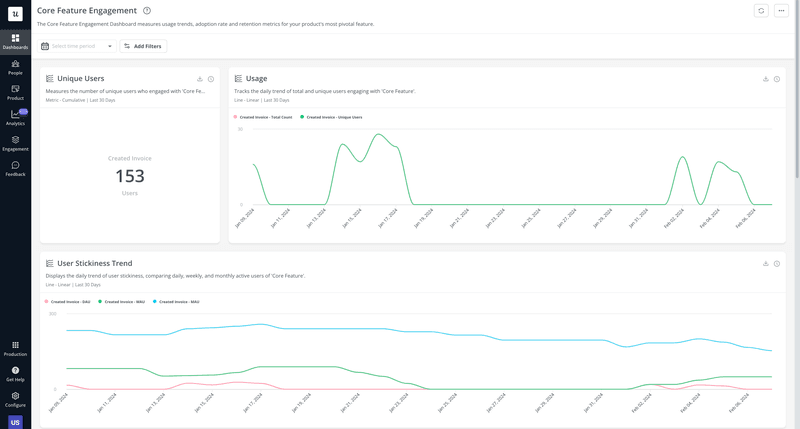800x429 pixels.
Task: Refresh the dashboard with reload icon
Action: click(x=761, y=11)
